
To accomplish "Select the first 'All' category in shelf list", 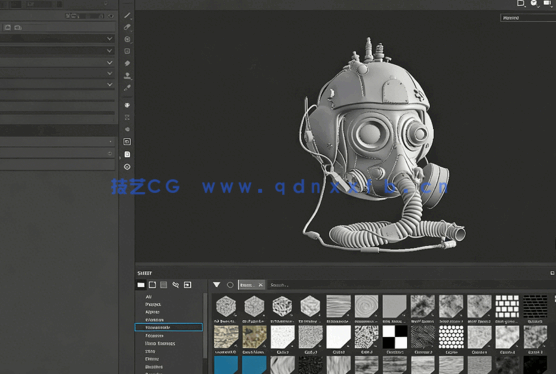I will (149, 297).
